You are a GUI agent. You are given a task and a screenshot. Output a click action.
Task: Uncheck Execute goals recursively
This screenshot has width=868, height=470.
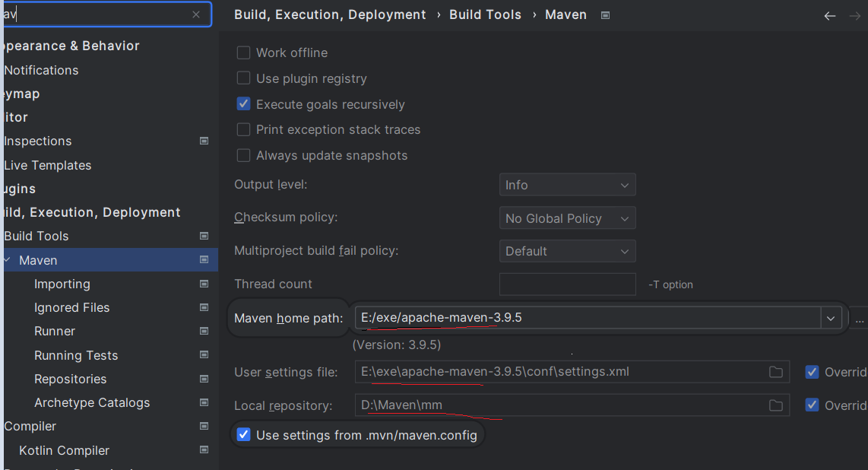243,104
